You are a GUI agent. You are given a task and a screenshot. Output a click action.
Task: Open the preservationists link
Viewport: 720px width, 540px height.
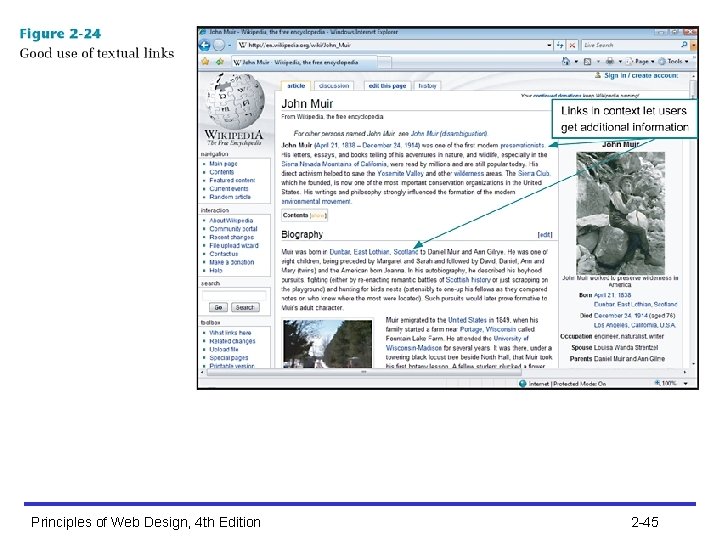click(522, 145)
